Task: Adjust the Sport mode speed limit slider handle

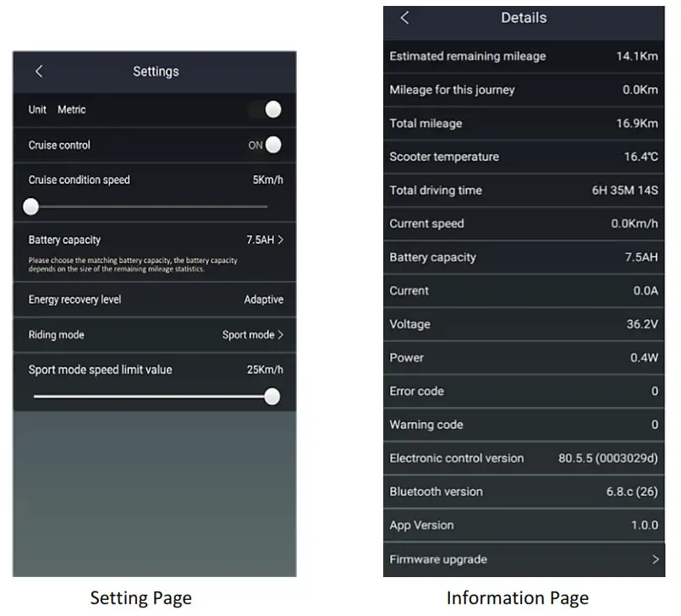Action: [272, 397]
